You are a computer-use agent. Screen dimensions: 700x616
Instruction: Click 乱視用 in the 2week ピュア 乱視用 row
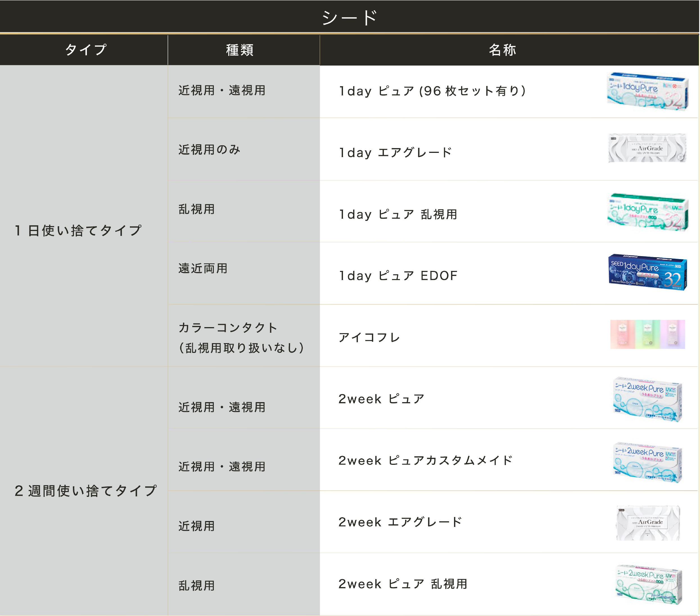197,586
